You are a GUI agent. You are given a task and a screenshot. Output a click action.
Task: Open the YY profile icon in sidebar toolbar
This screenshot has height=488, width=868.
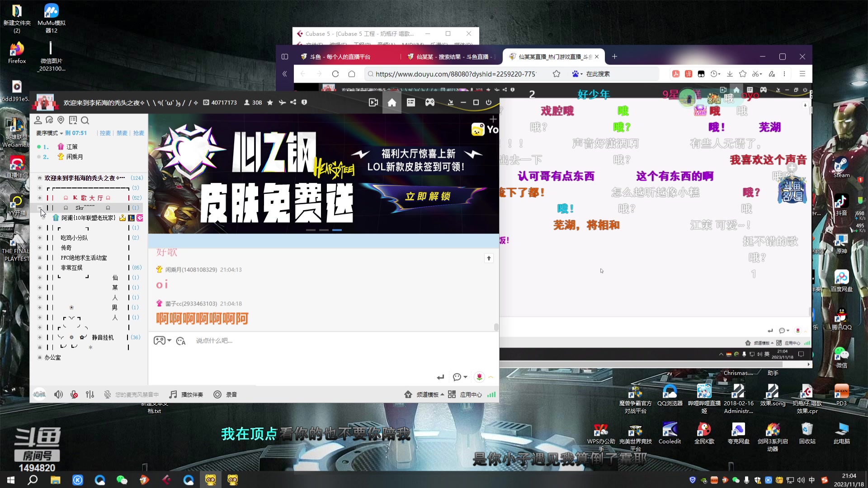38,120
